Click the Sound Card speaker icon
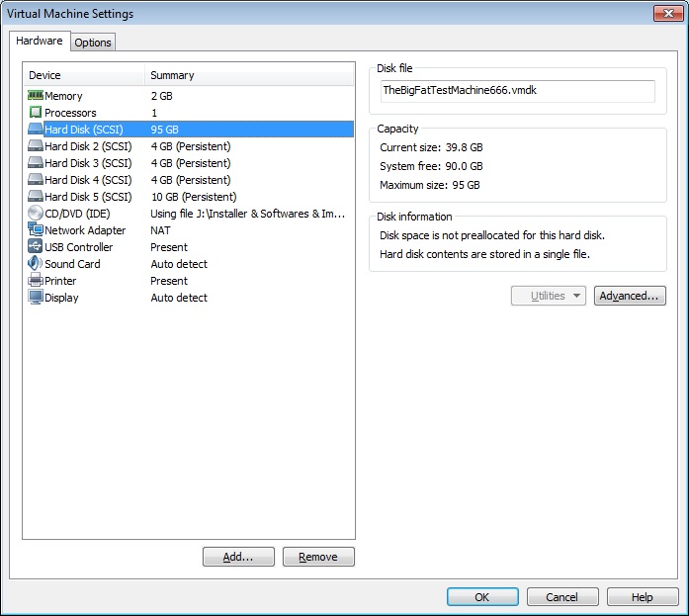The height and width of the screenshot is (616, 689). [x=36, y=264]
